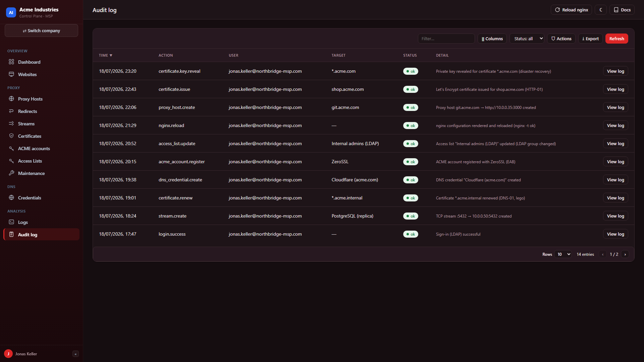Click Reload nginx button
Viewport: 644px width, 362px height.
click(571, 10)
